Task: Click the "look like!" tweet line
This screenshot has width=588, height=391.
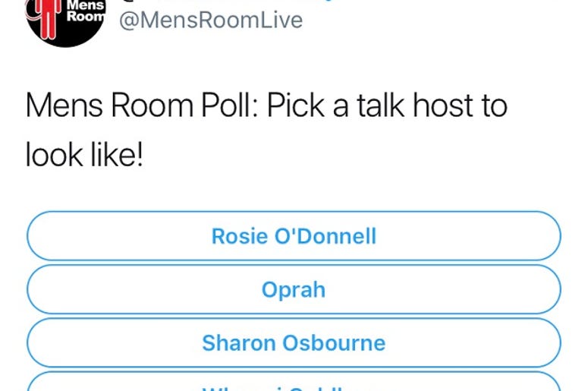Action: [x=84, y=155]
